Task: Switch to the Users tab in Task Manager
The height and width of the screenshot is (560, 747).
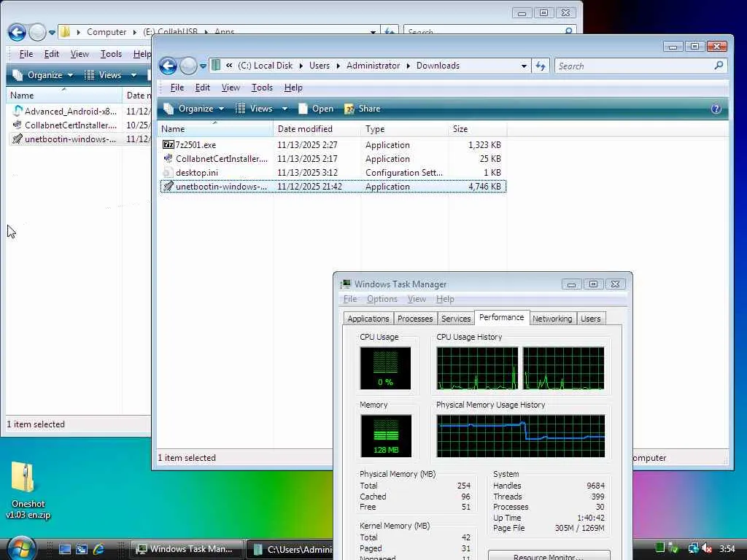Action: [x=590, y=319]
